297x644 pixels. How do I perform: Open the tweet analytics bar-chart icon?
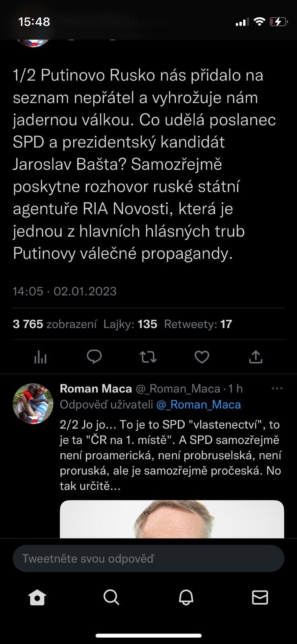point(40,357)
